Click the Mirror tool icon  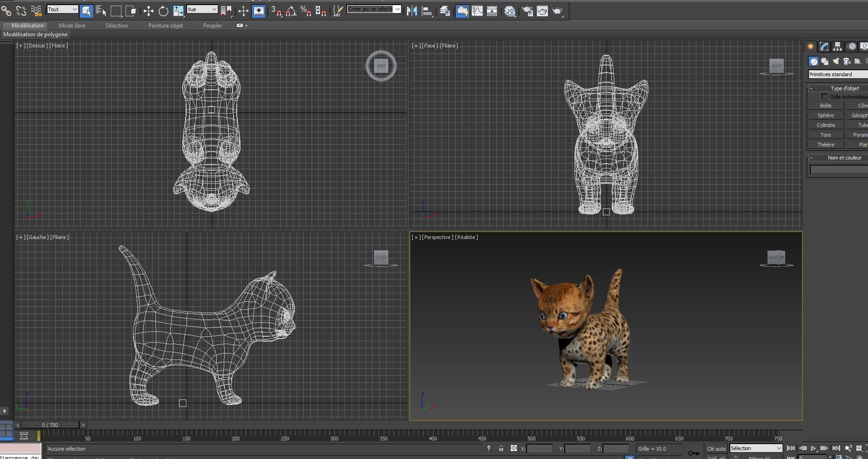pos(412,11)
